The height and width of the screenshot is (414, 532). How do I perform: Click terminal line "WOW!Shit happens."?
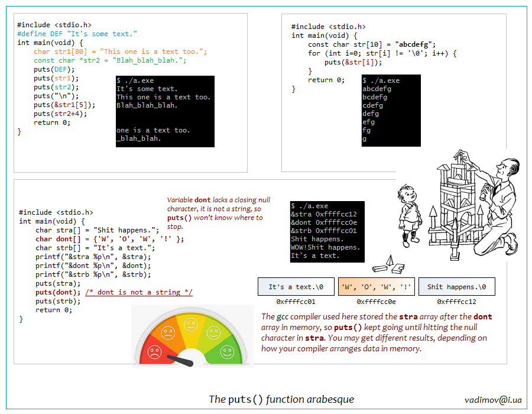325,247
